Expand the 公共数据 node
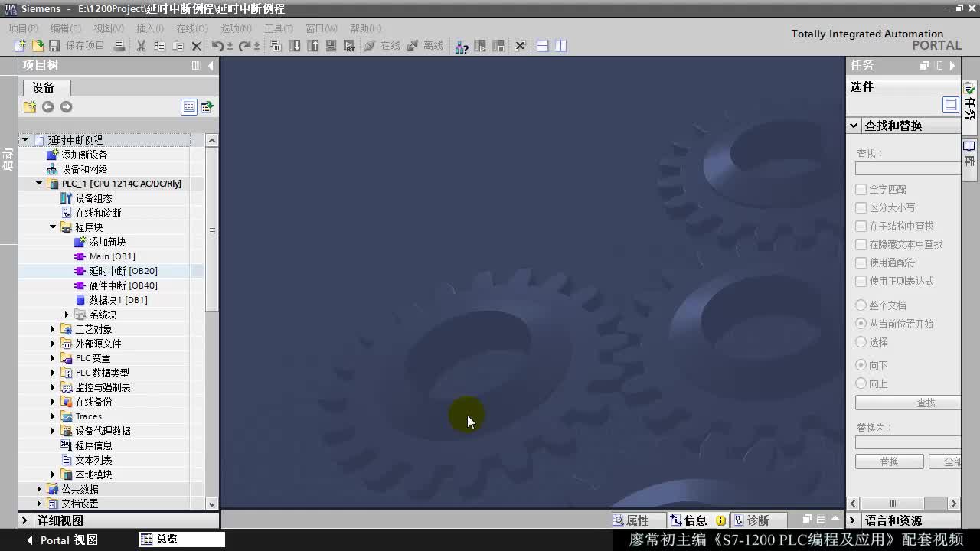The image size is (980, 551). [39, 489]
